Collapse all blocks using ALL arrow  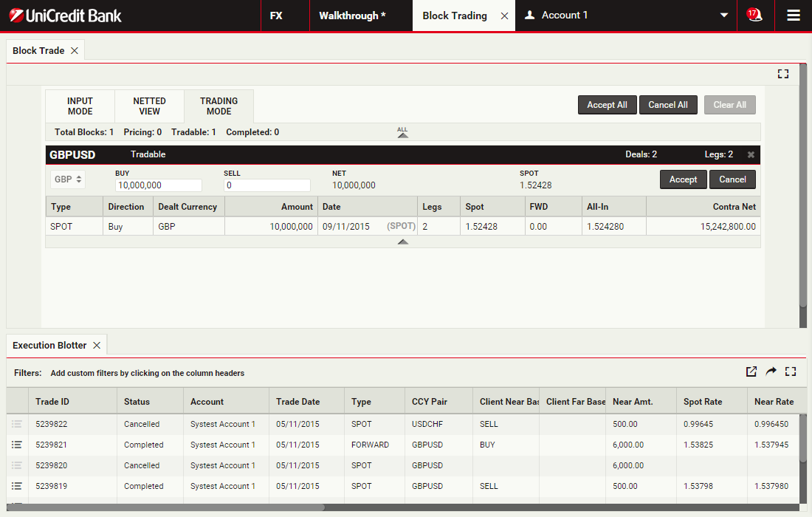tap(402, 133)
